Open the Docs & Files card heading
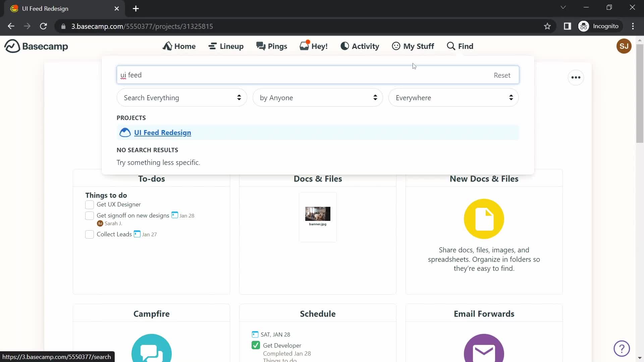The height and width of the screenshot is (362, 644). (318, 179)
